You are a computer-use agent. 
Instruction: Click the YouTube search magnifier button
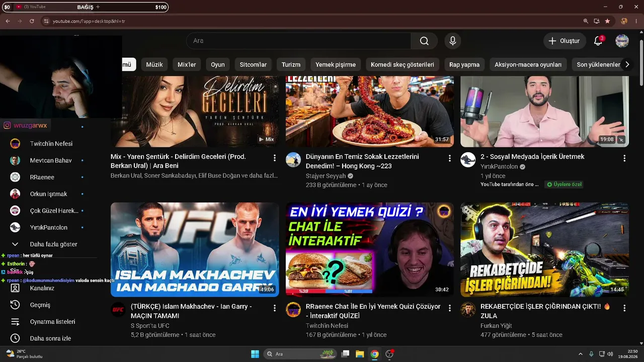424,41
